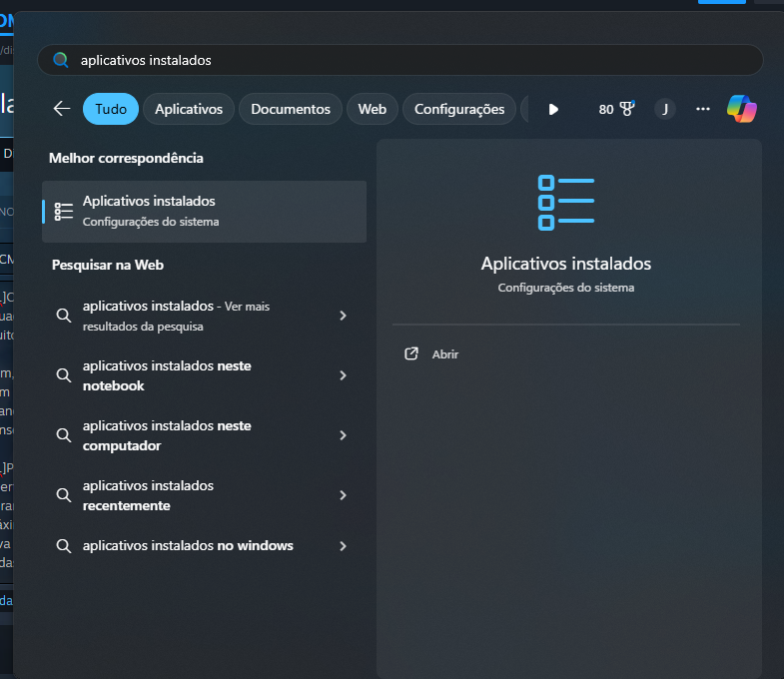The image size is (784, 679).
Task: Click the 'Melhor correspondência' heading
Action: point(126,158)
